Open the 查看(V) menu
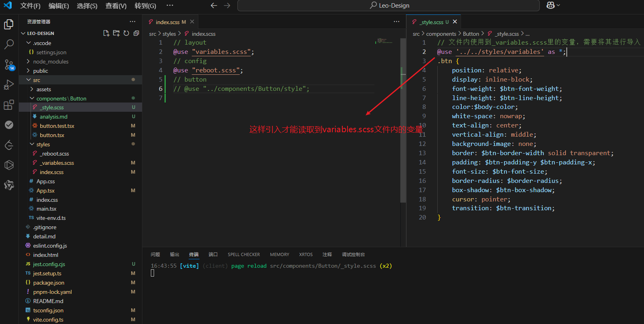 pyautogui.click(x=116, y=6)
